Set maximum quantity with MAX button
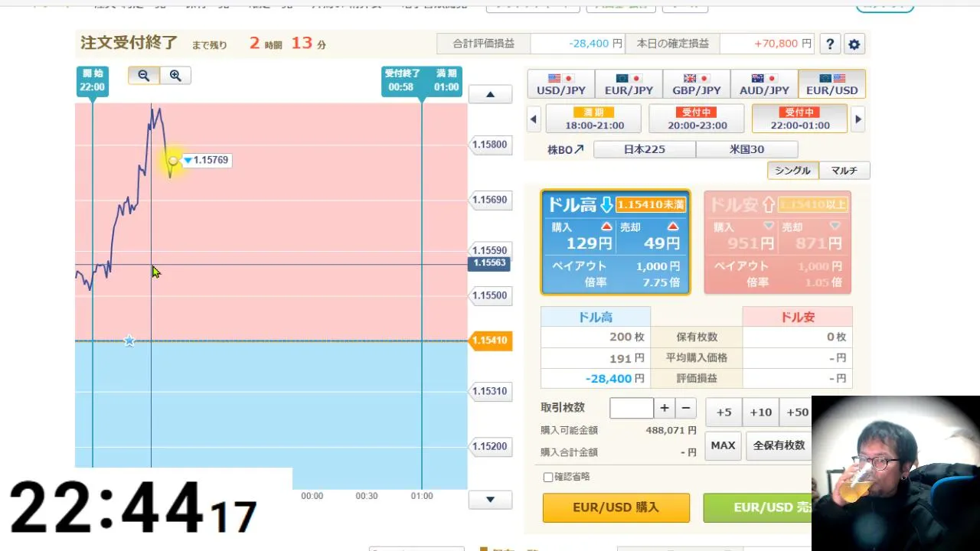 tap(723, 445)
